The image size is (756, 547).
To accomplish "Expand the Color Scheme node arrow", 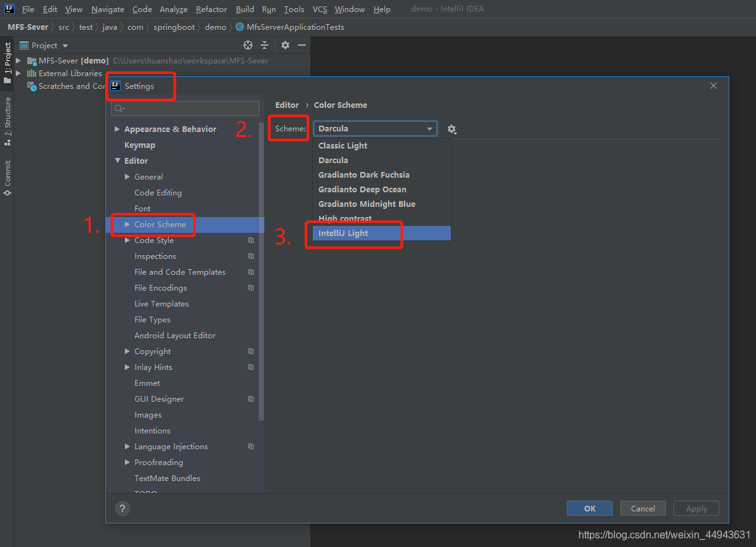I will pyautogui.click(x=127, y=224).
